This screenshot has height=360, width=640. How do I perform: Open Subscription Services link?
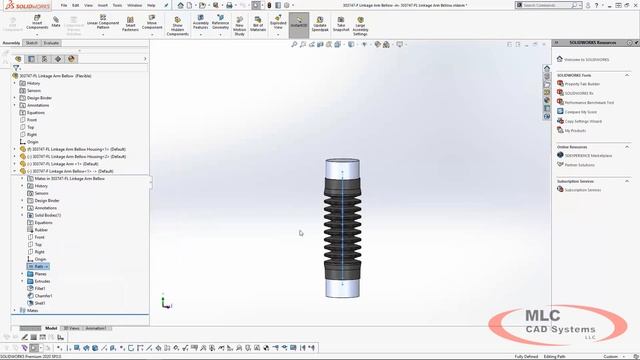582,190
